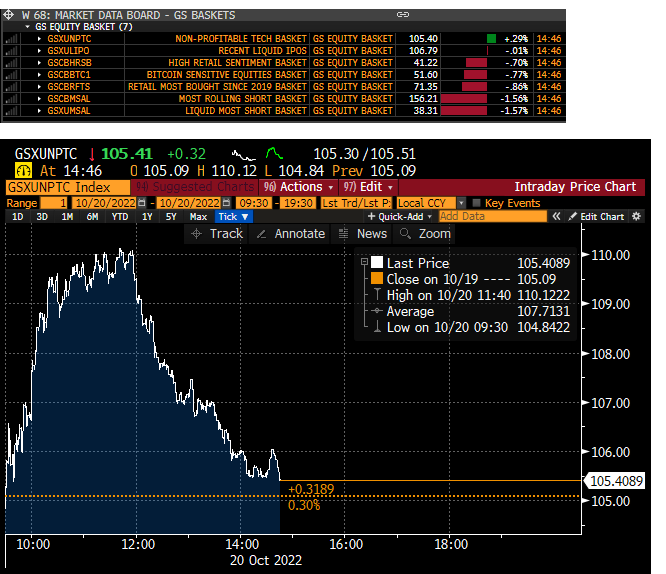Click the signal bars icon beside GSXULIPO row
Screen dimensions: 666x574
11,51
